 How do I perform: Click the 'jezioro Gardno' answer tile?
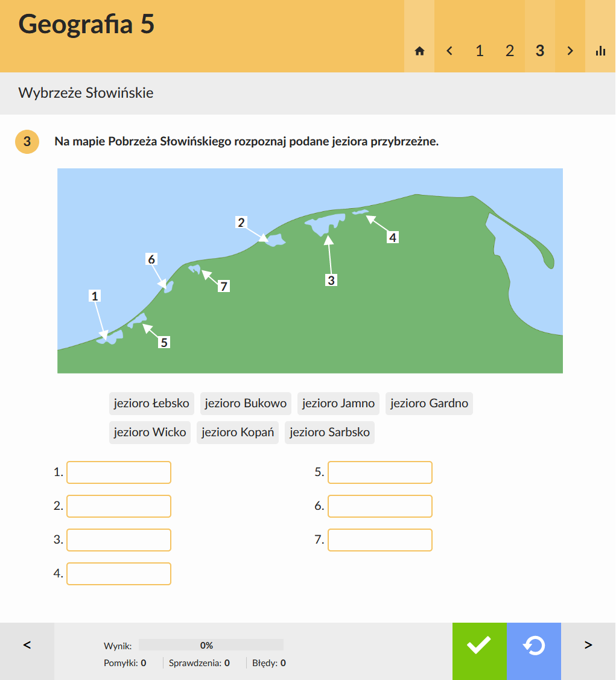click(429, 404)
